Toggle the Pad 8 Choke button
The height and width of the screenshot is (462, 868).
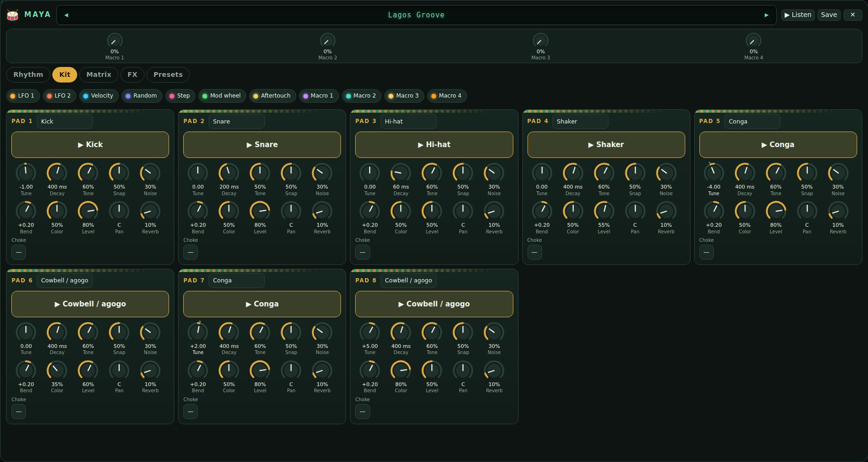coord(363,412)
